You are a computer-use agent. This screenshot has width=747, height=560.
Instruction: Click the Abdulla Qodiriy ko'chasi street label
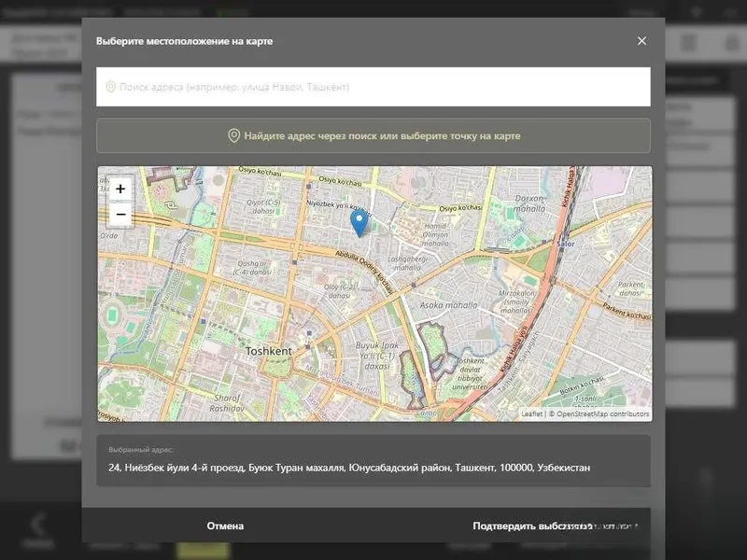365,272
